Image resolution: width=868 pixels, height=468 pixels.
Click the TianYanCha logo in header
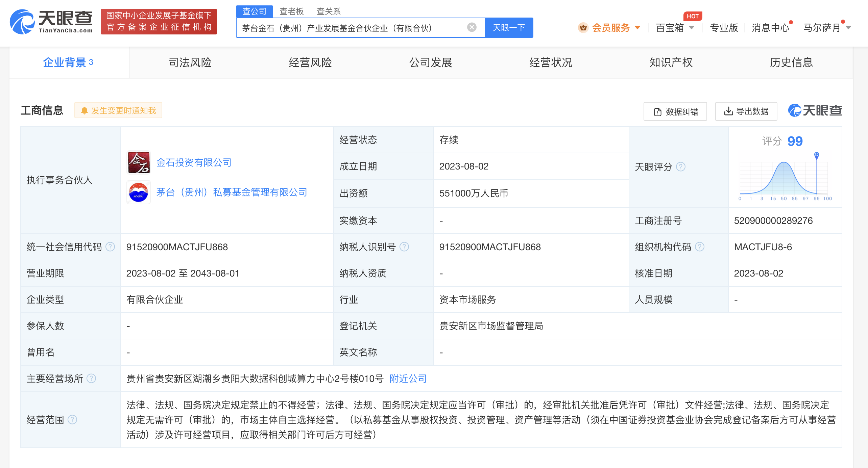click(51, 22)
